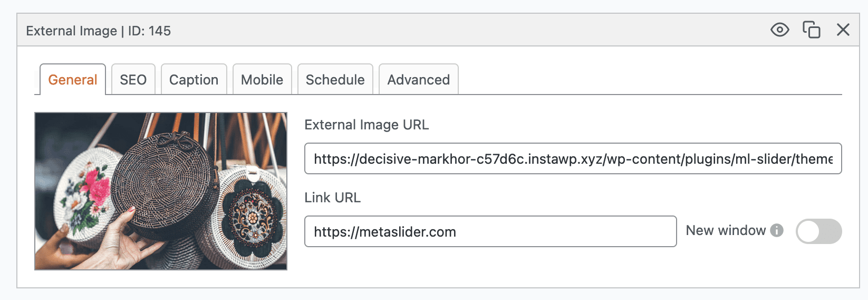Duplicate the slide using the copy icon
Viewport: 868px width, 300px height.
811,30
